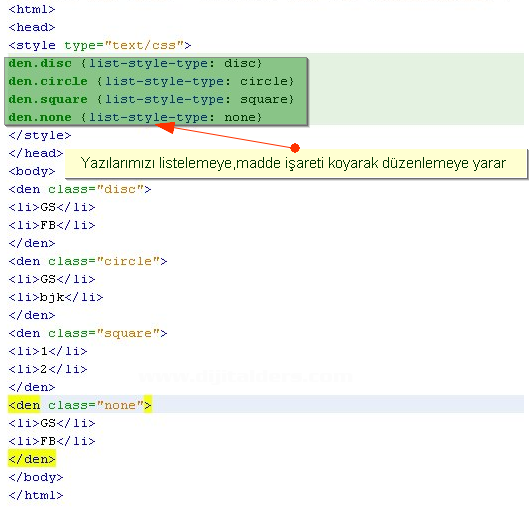This screenshot has width=529, height=510.
Task: Click the <den class="circle"> line
Action: click(x=88, y=261)
